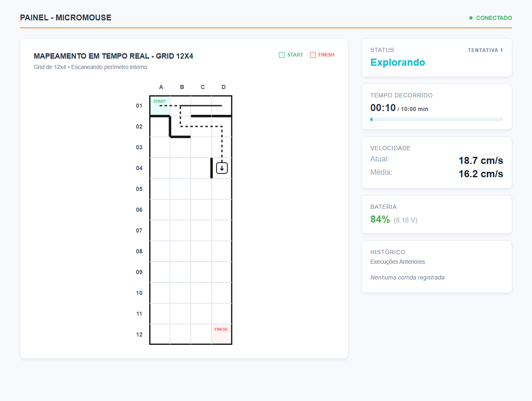The width and height of the screenshot is (532, 401).
Task: Click column header C
Action: tap(203, 87)
